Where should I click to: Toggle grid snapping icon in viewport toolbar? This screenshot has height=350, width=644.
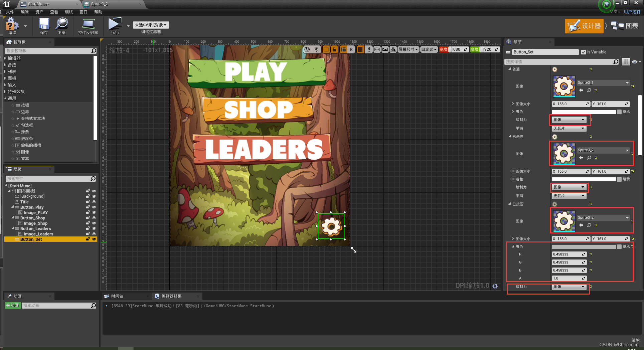(360, 49)
